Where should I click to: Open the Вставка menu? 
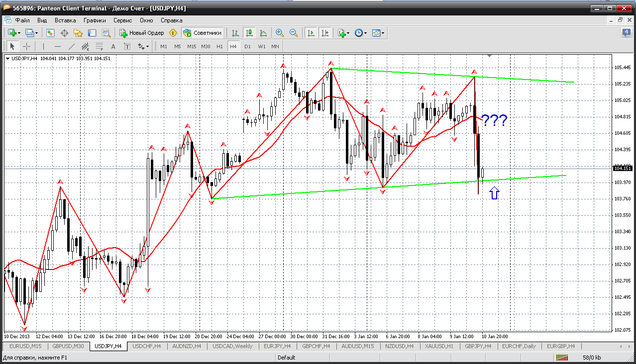[65, 20]
